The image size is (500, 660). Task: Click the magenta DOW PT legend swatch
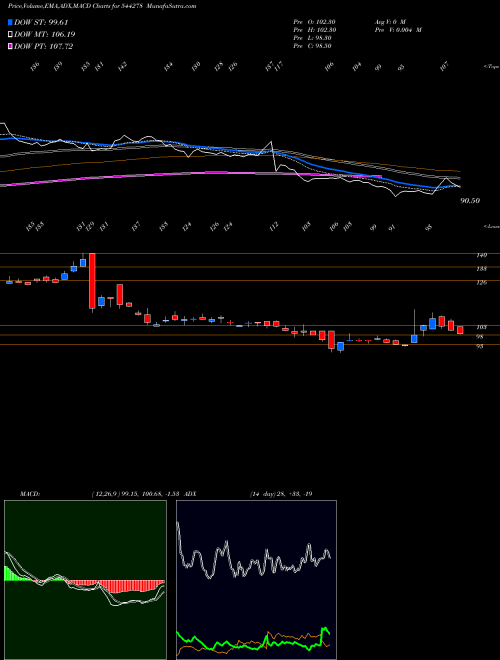(10, 46)
